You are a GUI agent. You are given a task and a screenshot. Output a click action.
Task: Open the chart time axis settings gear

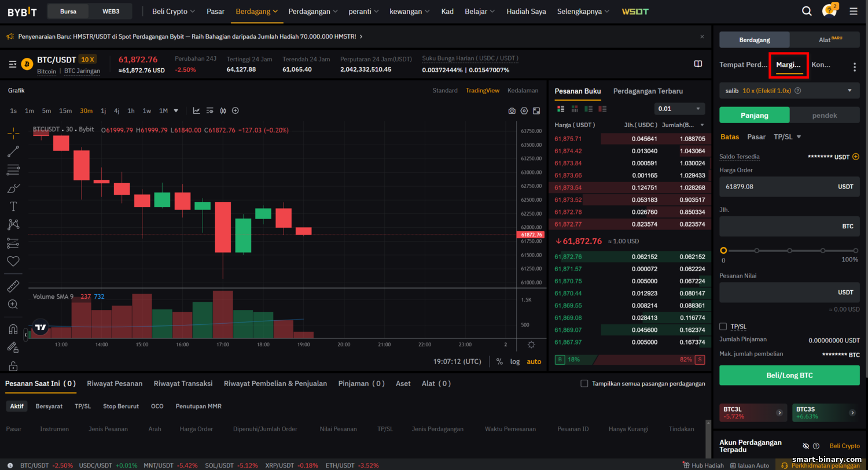[531, 345]
